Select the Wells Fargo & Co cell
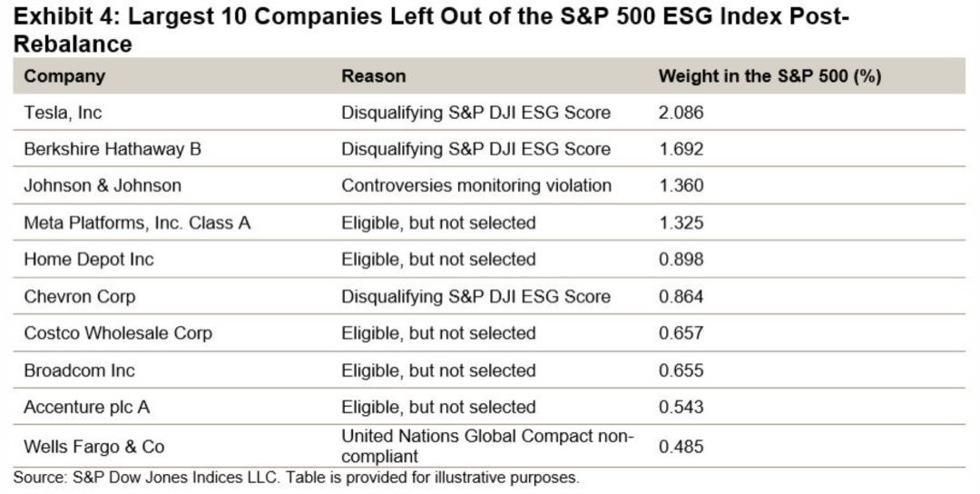Image resolution: width=980 pixels, height=494 pixels. (x=94, y=447)
